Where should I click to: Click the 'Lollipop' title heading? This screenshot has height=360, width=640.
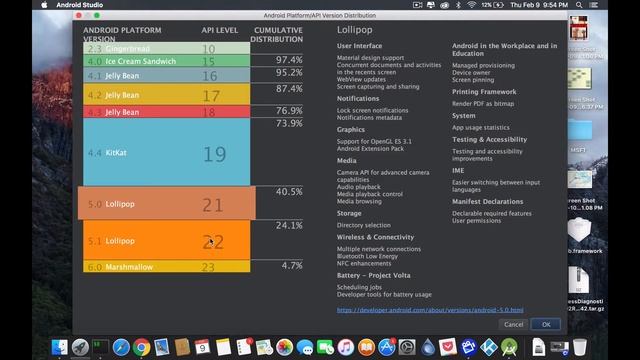pos(354,30)
